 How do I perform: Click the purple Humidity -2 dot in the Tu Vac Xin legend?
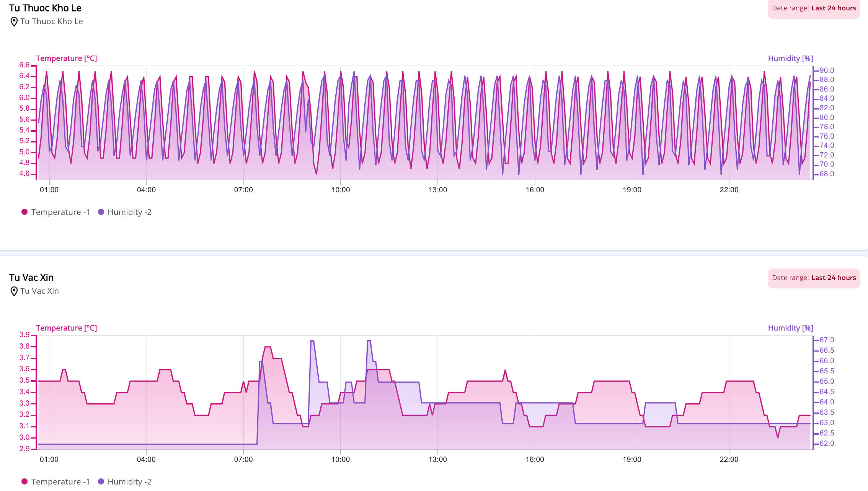[x=101, y=481]
